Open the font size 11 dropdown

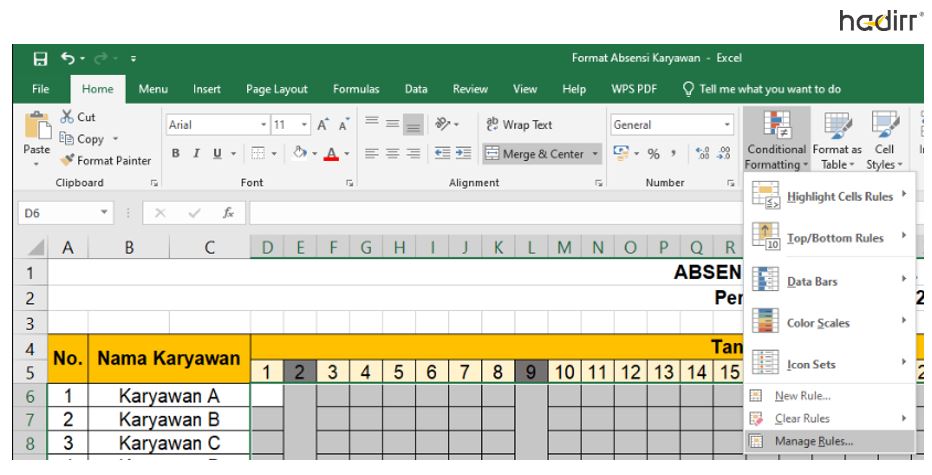[304, 125]
